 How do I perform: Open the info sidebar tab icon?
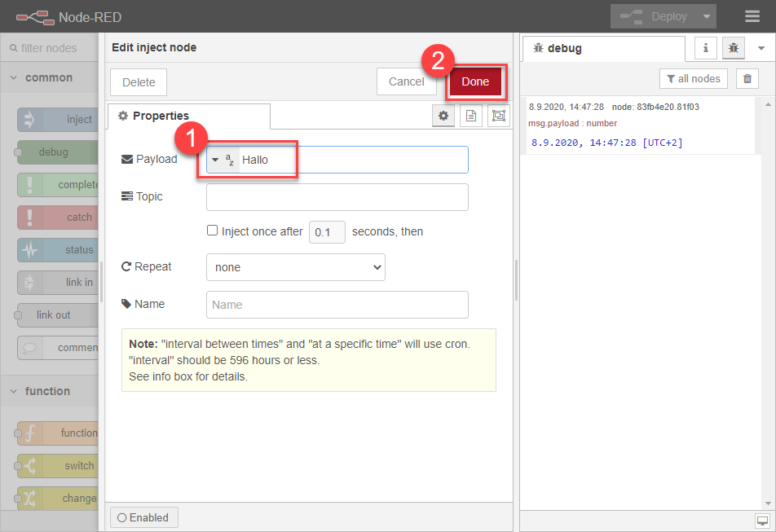pos(706,49)
